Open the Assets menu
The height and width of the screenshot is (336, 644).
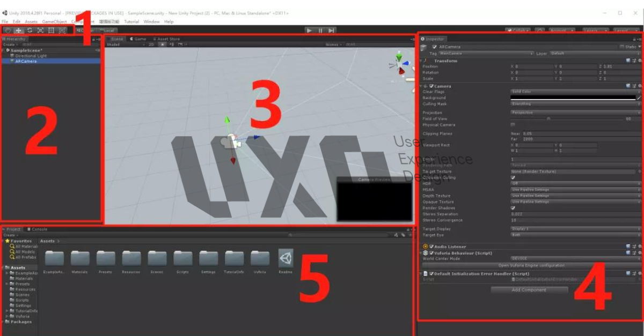[31, 21]
